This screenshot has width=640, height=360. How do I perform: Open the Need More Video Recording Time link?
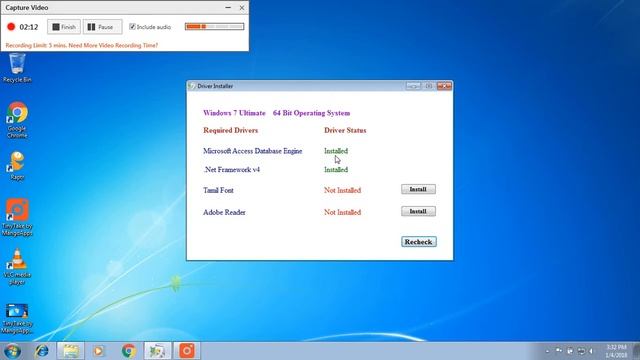point(113,45)
